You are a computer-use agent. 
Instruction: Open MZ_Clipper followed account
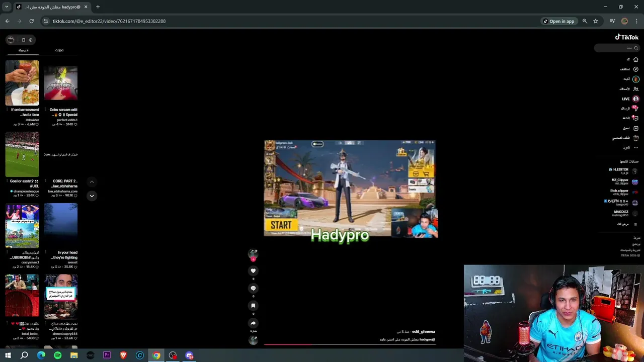tap(624, 182)
